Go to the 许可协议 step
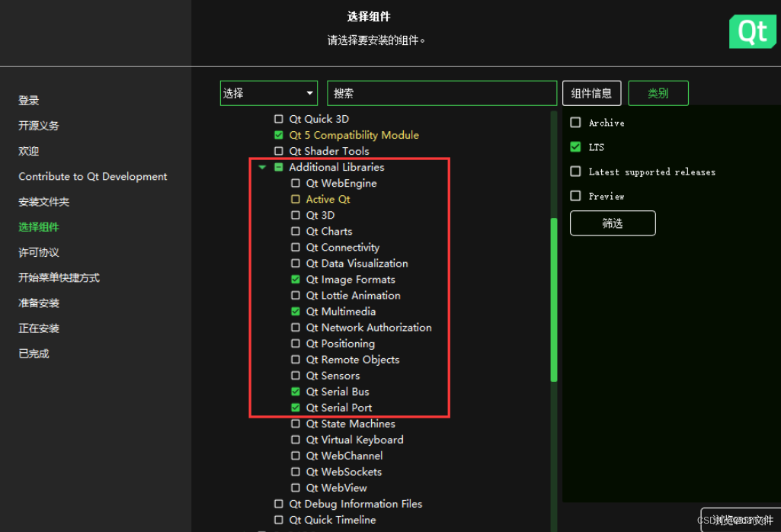 [38, 252]
